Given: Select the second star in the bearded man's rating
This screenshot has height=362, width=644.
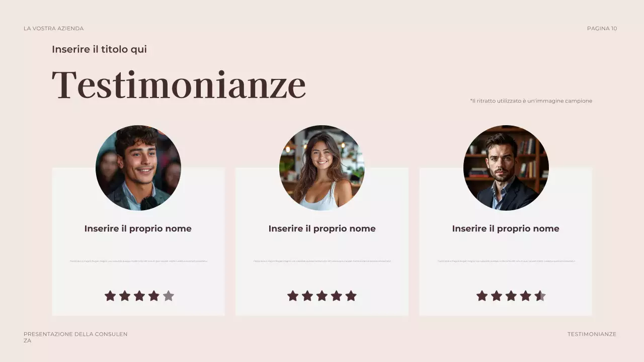Looking at the screenshot, I should 497,296.
